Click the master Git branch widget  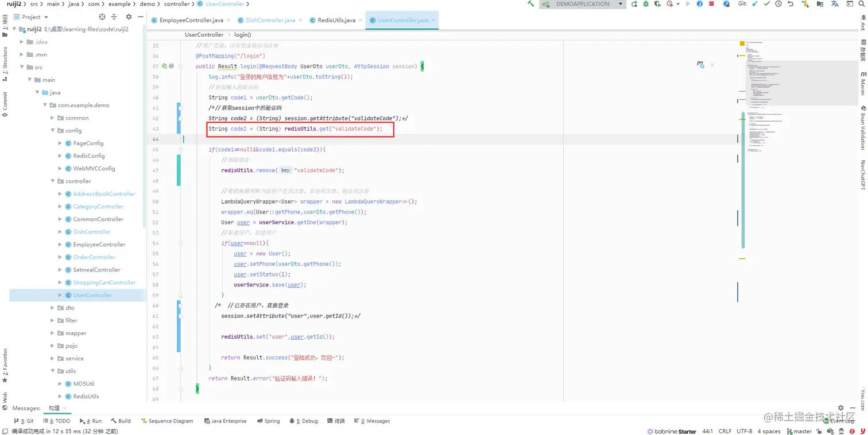coord(800,431)
